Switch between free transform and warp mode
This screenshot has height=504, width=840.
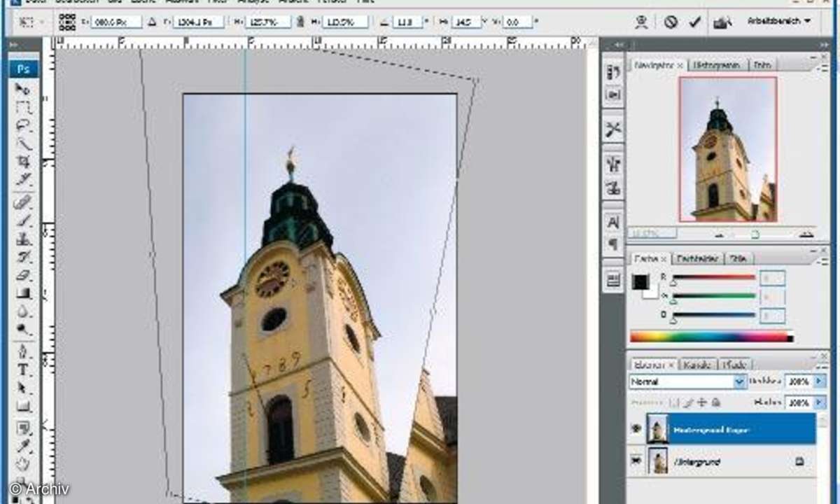[x=641, y=22]
